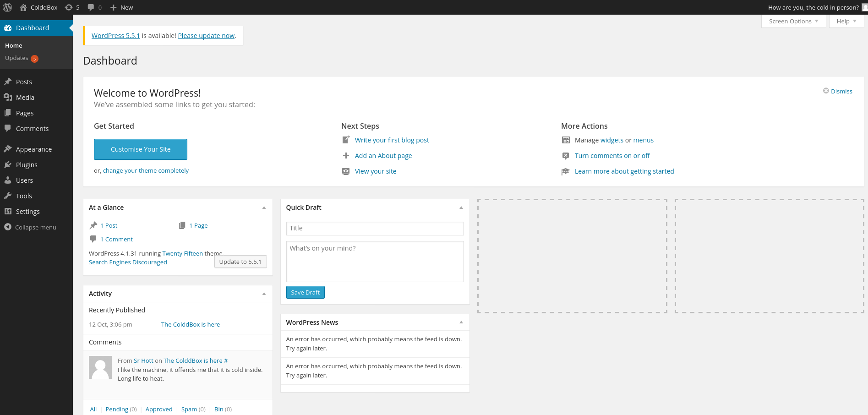This screenshot has height=415, width=868.
Task: Open Media library icon in sidebar
Action: 8,98
